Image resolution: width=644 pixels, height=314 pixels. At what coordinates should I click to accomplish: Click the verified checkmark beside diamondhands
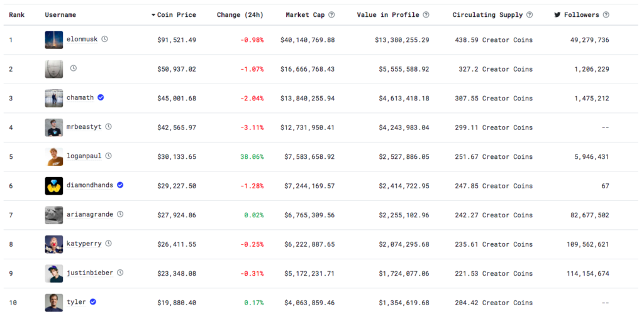pos(120,185)
